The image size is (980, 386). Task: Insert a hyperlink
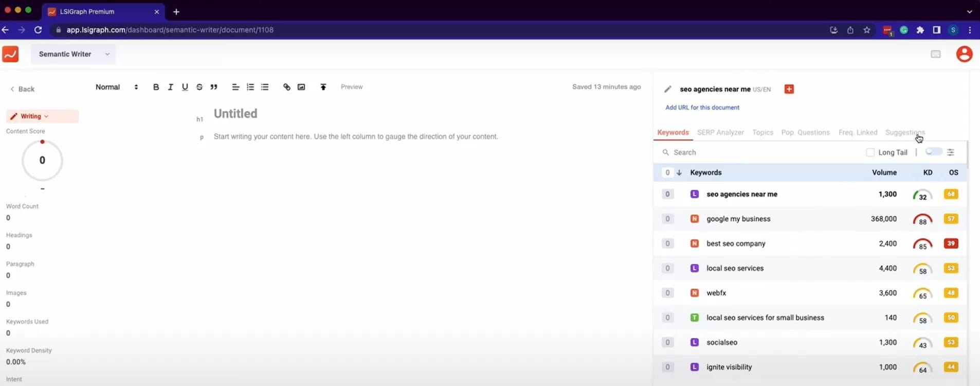(286, 87)
